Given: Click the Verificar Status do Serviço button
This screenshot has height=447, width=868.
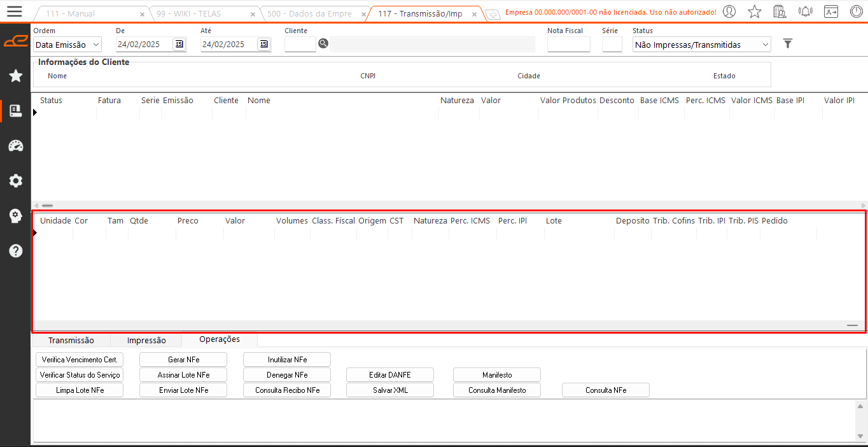Looking at the screenshot, I should point(80,375).
